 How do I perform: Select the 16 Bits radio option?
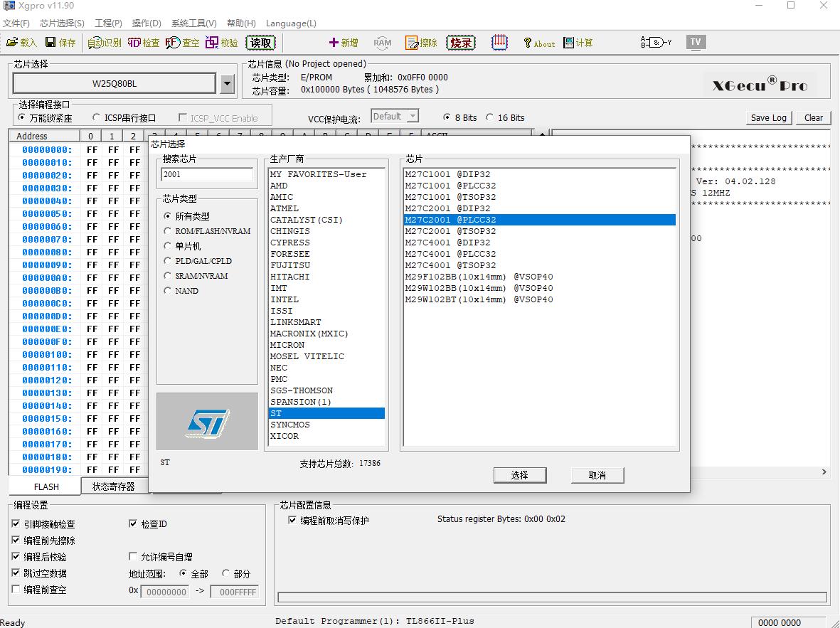pyautogui.click(x=490, y=118)
